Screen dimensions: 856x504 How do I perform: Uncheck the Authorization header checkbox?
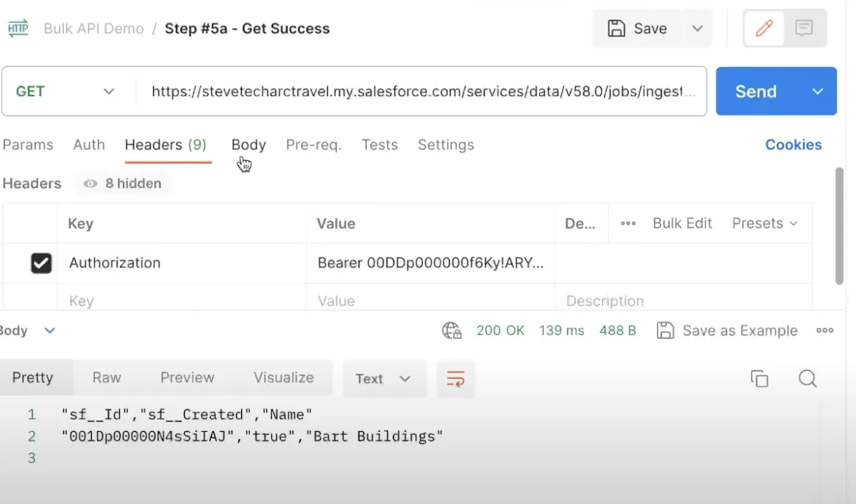click(41, 263)
